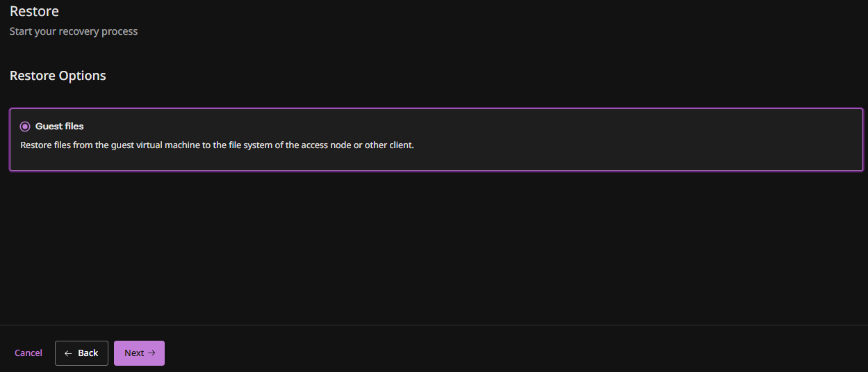868x372 pixels.
Task: Click the word Back in the outlined button
Action: point(88,353)
